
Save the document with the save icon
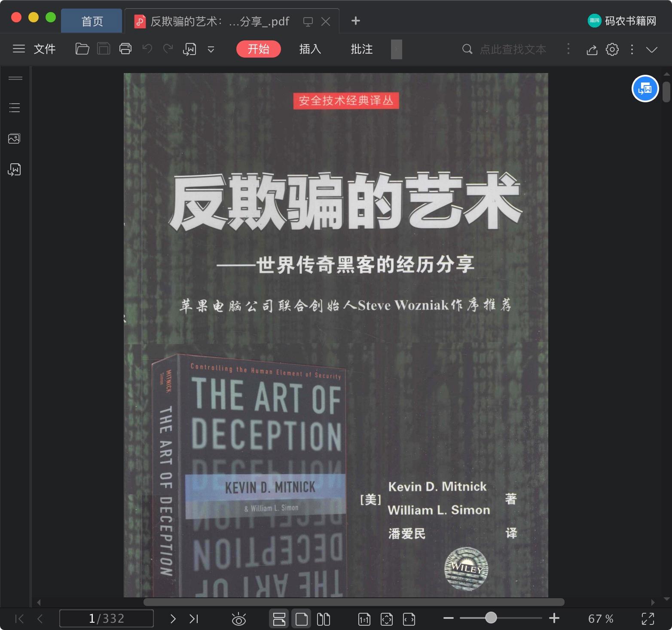[x=104, y=49]
